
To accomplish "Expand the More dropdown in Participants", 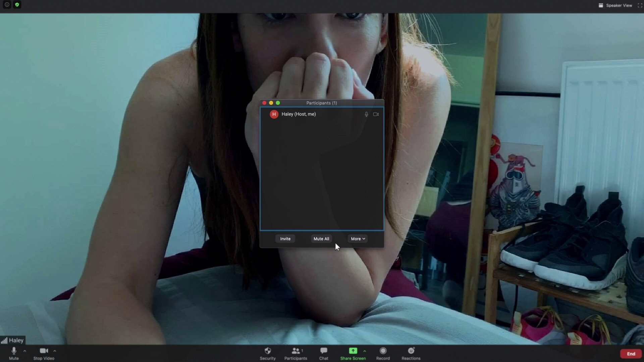I will click(358, 239).
